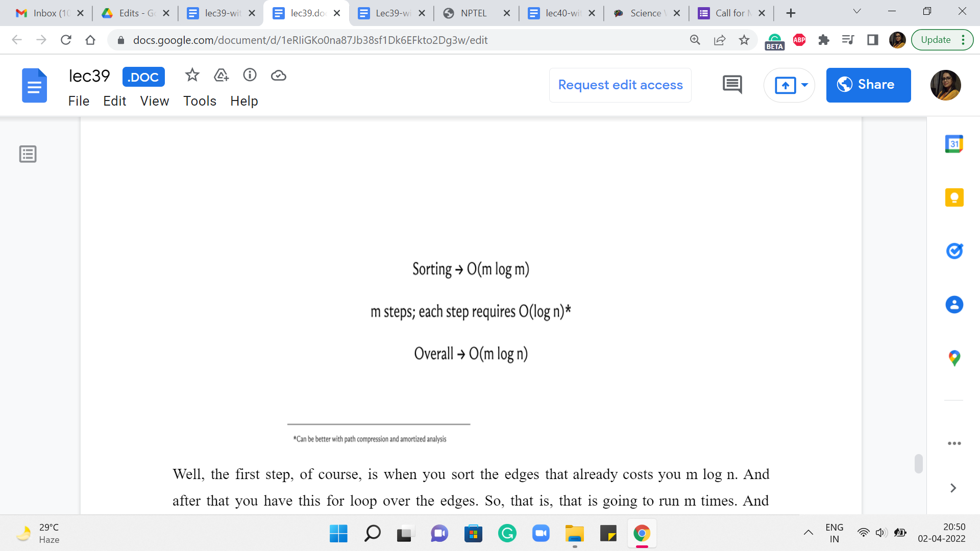Check the cloud document status icon
This screenshot has width=980, height=551.
(278, 76)
